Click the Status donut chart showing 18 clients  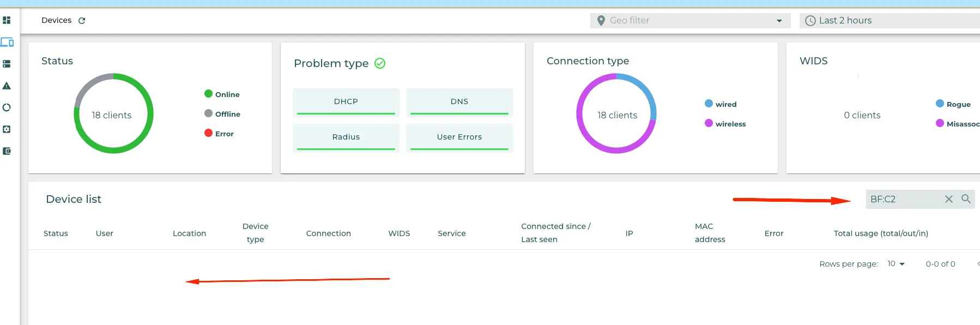point(113,113)
